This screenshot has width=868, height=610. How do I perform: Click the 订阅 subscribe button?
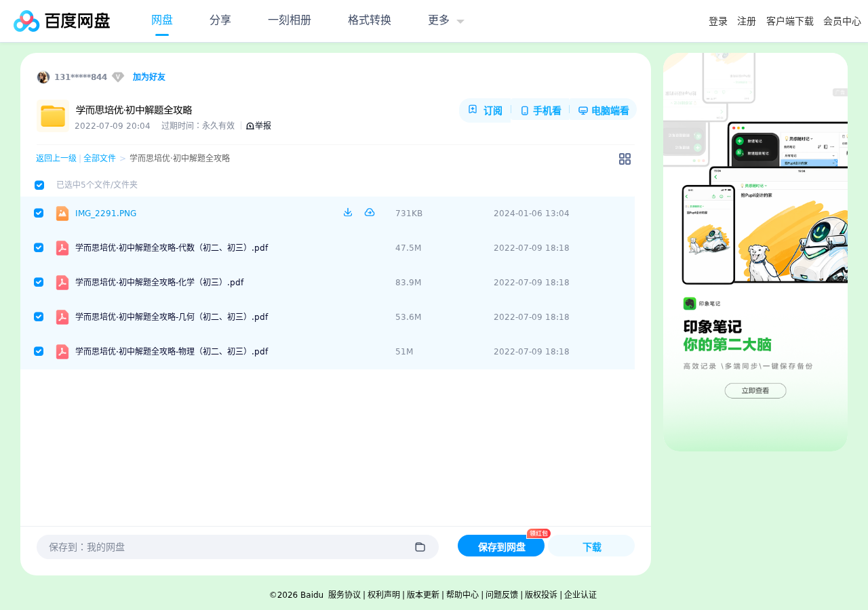[x=485, y=110]
